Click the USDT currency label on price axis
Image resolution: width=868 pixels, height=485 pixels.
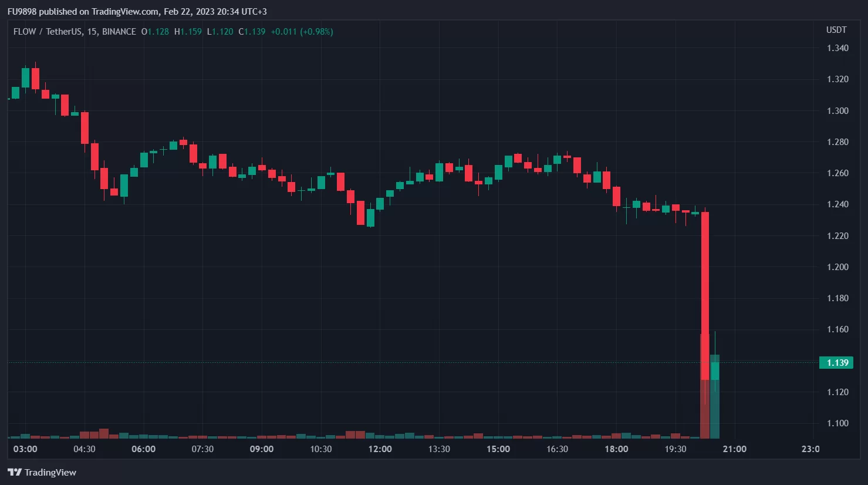coord(836,30)
